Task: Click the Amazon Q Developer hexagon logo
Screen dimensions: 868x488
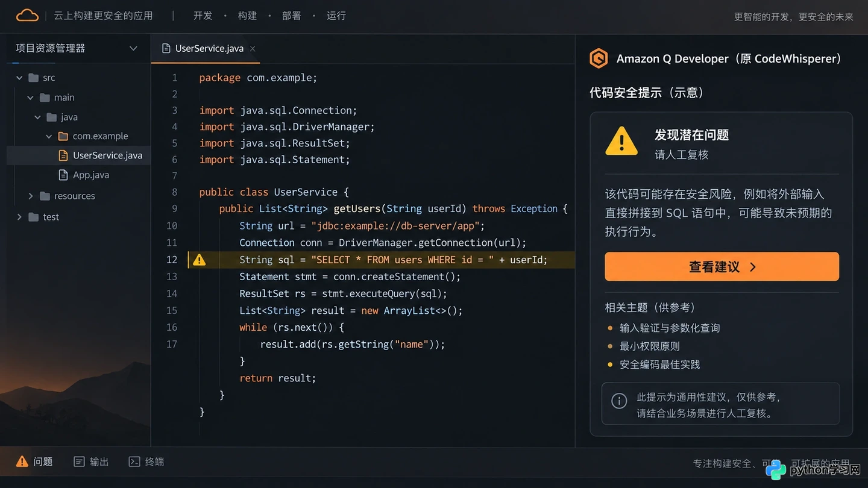Action: 599,58
